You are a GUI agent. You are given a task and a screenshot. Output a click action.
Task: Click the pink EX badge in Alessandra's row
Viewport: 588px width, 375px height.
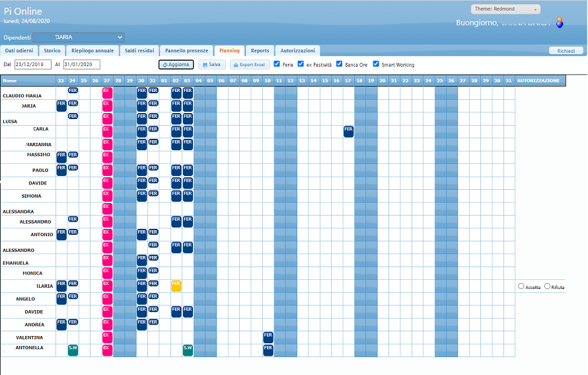point(106,208)
